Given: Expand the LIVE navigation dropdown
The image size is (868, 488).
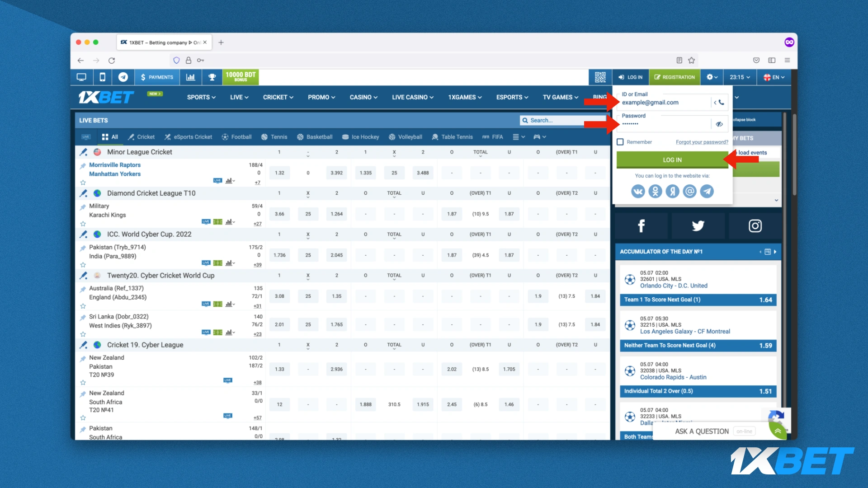Looking at the screenshot, I should click(239, 97).
